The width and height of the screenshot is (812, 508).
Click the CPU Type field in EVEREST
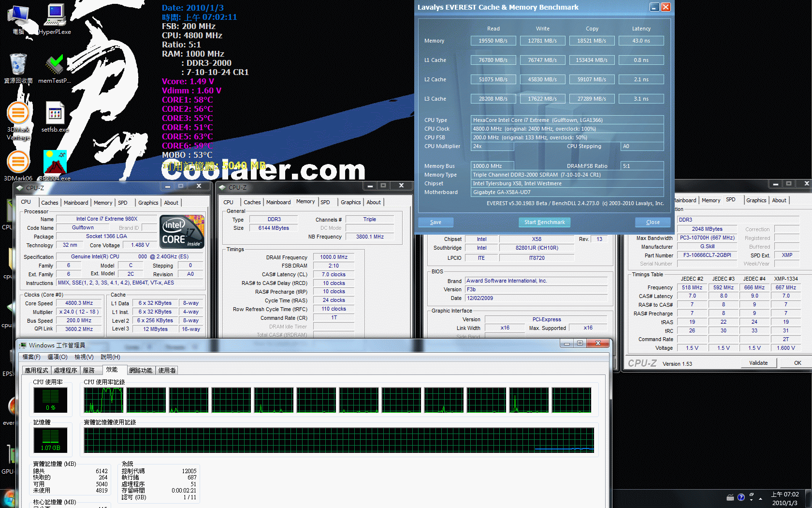[567, 120]
